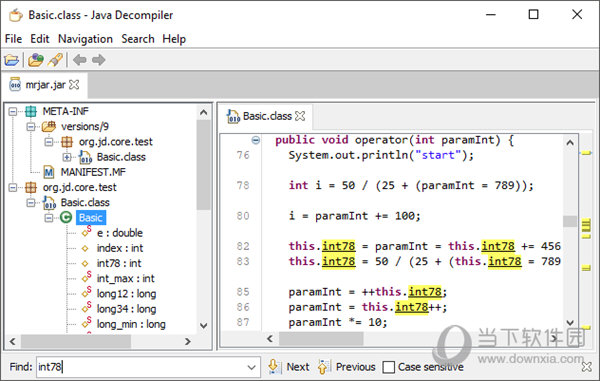Close the mrjar.jar tab
The height and width of the screenshot is (381, 600).
pos(74,85)
